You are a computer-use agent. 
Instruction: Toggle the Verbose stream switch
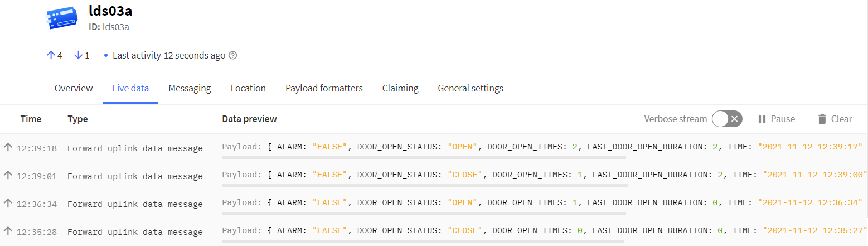tap(728, 119)
